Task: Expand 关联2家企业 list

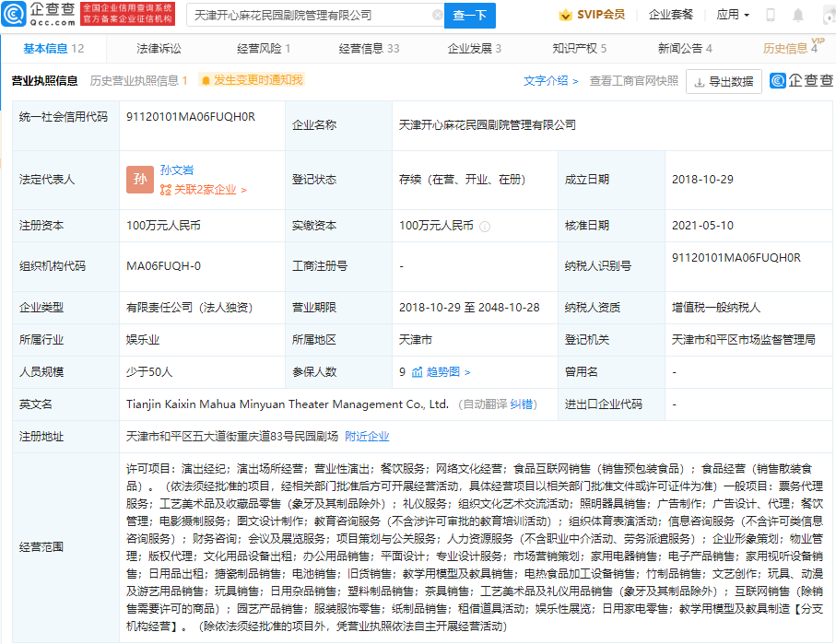Action: (x=210, y=190)
